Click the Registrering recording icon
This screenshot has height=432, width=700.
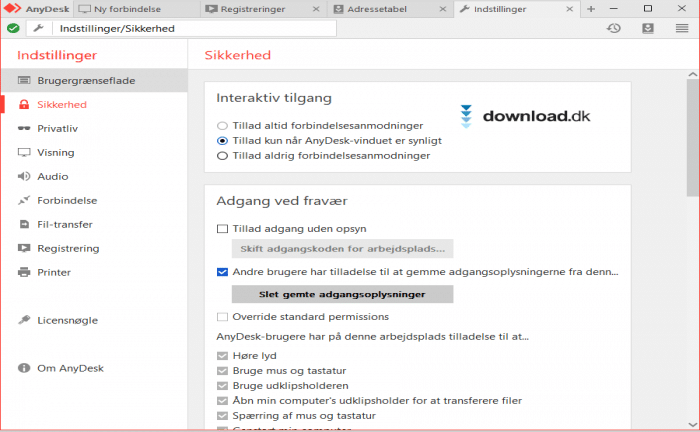[24, 248]
